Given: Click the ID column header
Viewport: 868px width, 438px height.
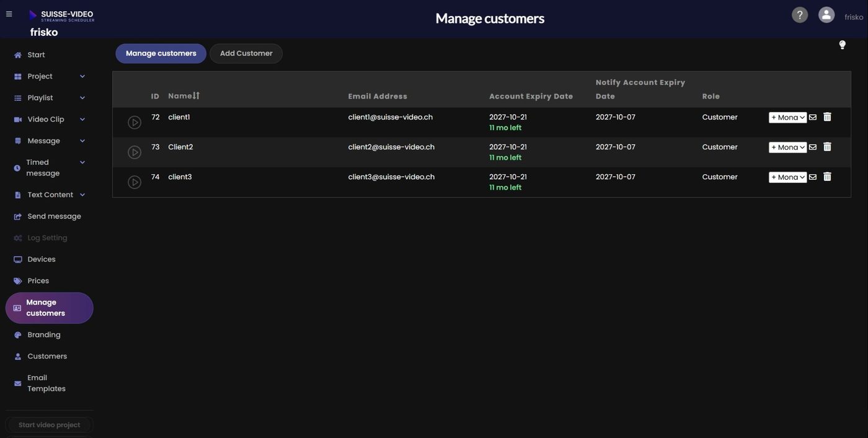Looking at the screenshot, I should coord(155,96).
